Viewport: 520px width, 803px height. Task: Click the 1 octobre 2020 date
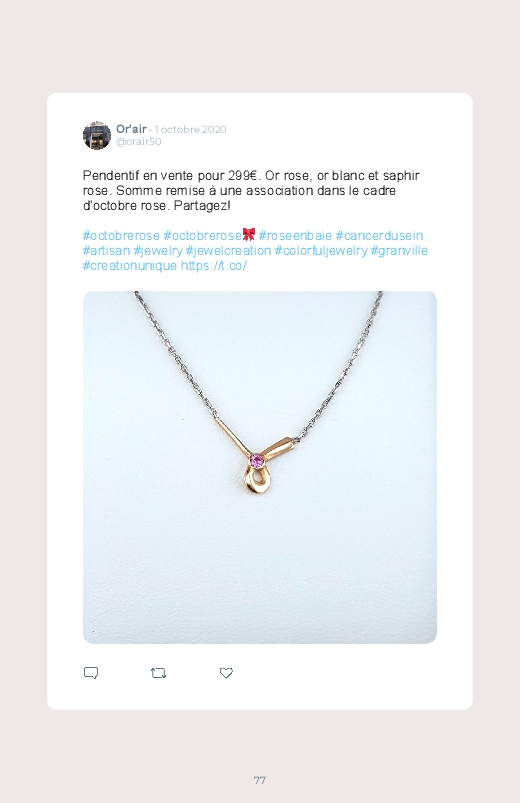(x=190, y=129)
